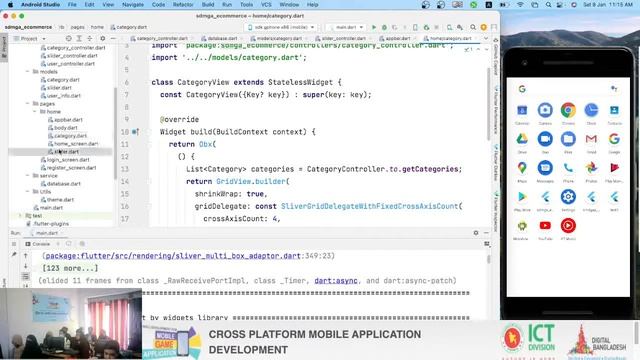This screenshot has height=360, width=640.
Task: Open Gmail app in the emulator
Action: point(591,139)
